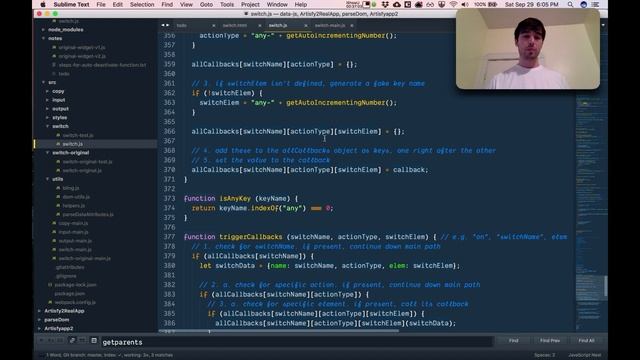Toggle wrap search option

pyautogui.click(x=72, y=340)
